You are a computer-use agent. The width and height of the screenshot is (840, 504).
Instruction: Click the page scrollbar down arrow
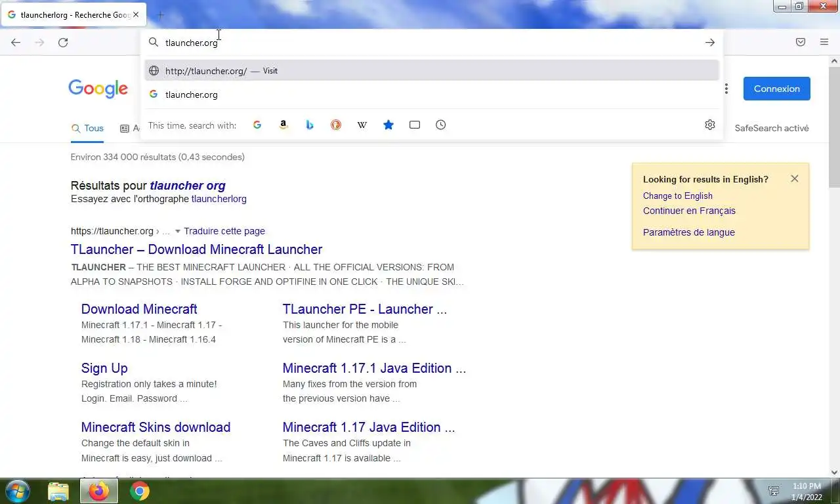coord(834,472)
